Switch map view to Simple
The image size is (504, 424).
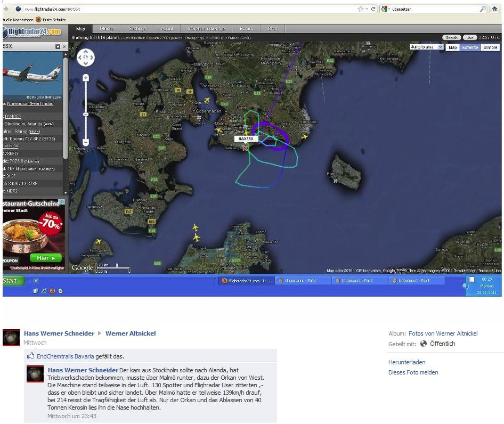pyautogui.click(x=490, y=47)
